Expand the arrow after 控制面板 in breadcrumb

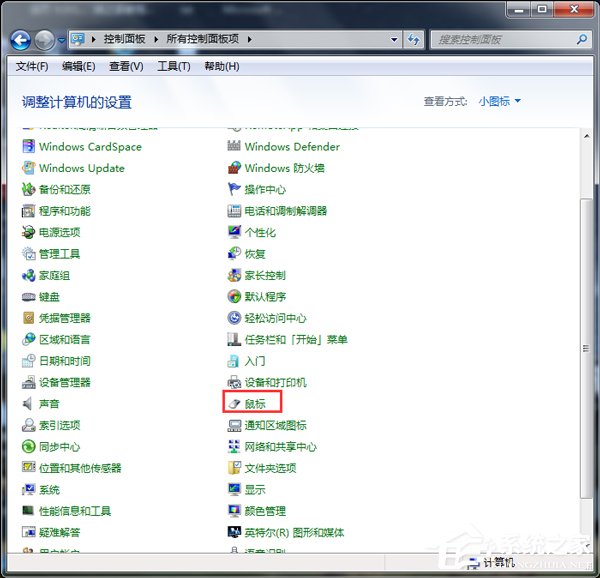[156, 40]
